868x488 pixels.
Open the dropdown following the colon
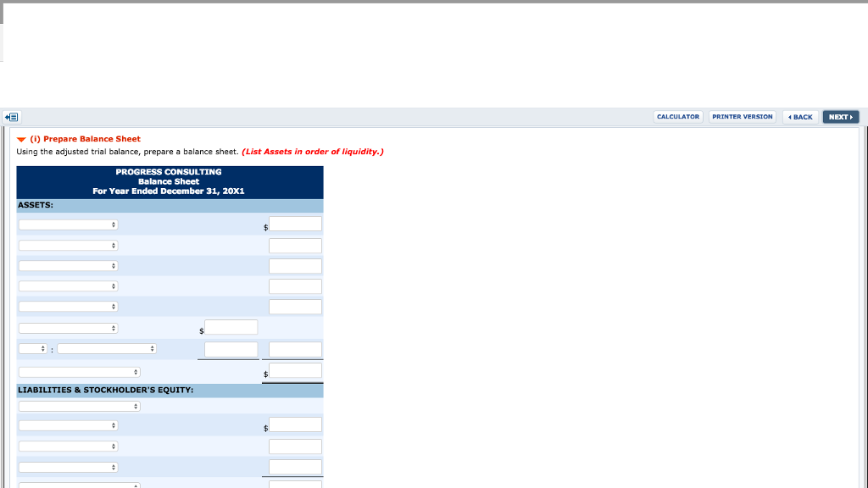pyautogui.click(x=107, y=348)
